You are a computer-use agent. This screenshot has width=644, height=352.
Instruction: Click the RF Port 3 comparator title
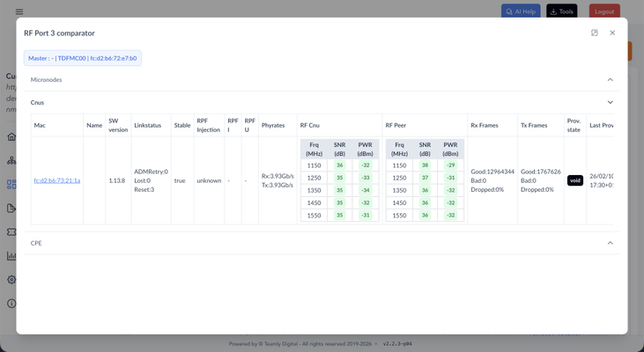click(59, 33)
